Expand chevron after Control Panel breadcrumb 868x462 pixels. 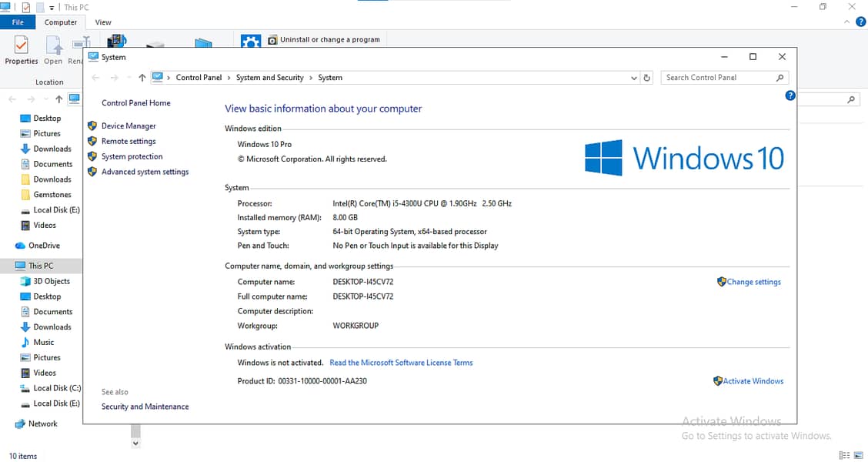tap(229, 78)
